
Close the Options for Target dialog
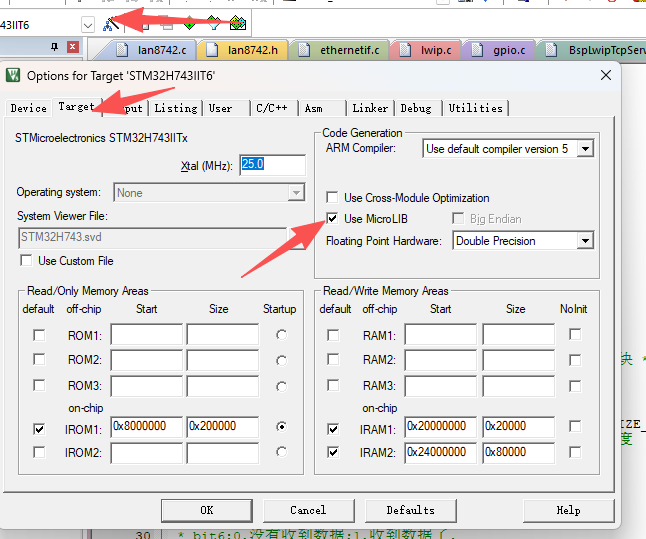click(x=605, y=75)
